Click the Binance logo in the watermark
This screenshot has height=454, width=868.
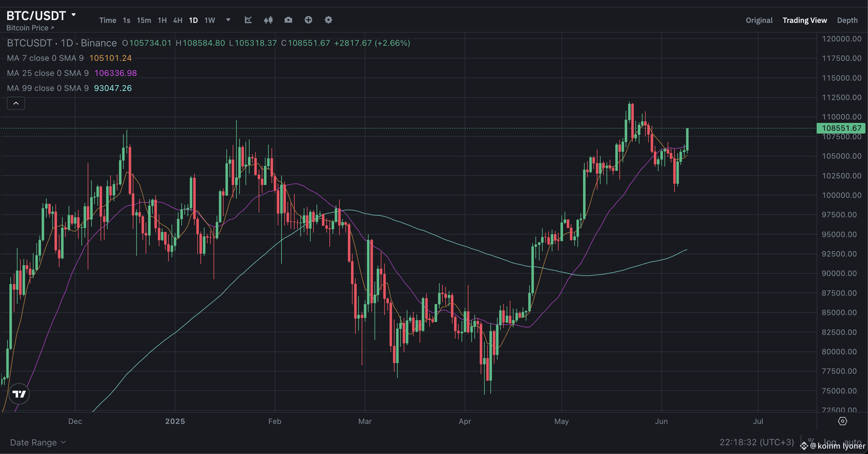coord(805,445)
